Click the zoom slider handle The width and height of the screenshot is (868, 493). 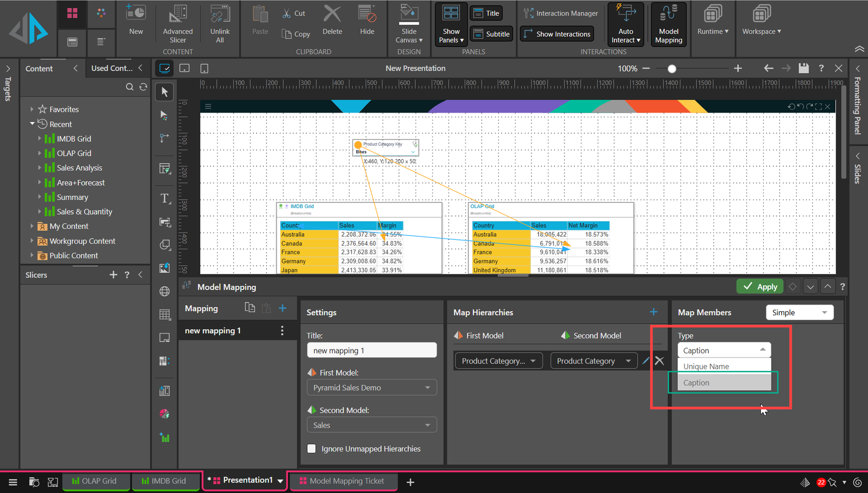tap(672, 69)
